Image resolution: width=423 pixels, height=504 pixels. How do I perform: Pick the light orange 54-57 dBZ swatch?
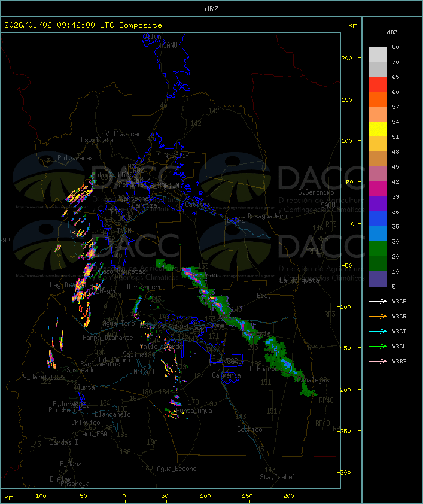(x=378, y=114)
